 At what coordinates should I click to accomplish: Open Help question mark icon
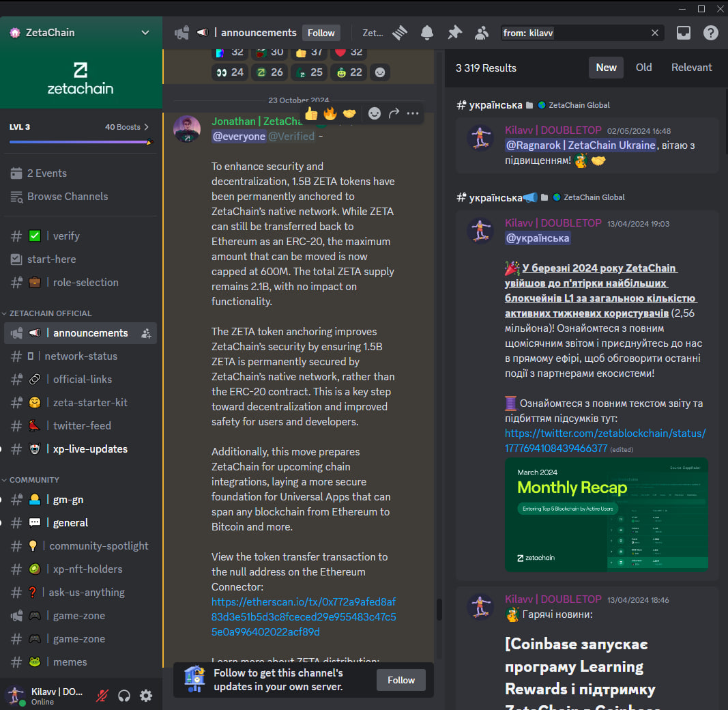(711, 33)
